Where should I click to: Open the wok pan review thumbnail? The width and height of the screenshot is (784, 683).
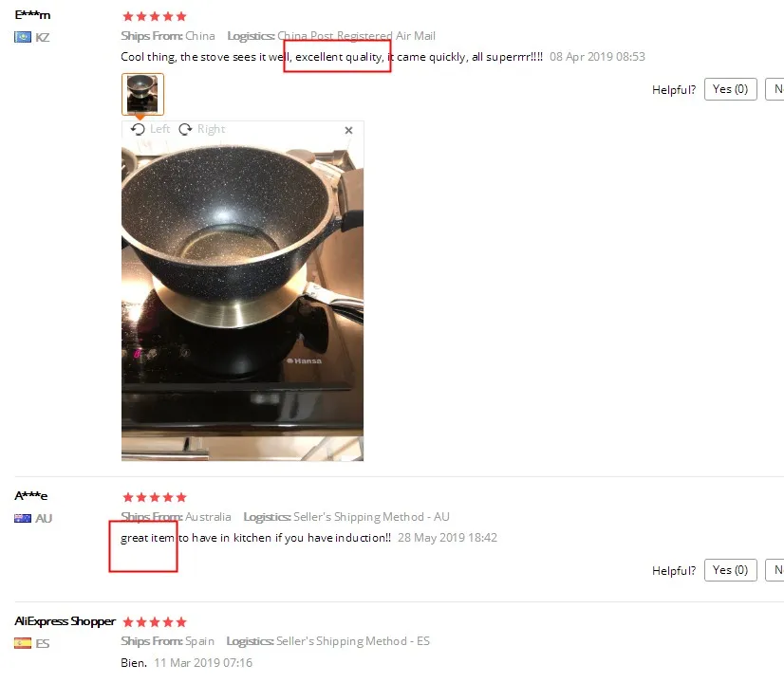coord(142,94)
